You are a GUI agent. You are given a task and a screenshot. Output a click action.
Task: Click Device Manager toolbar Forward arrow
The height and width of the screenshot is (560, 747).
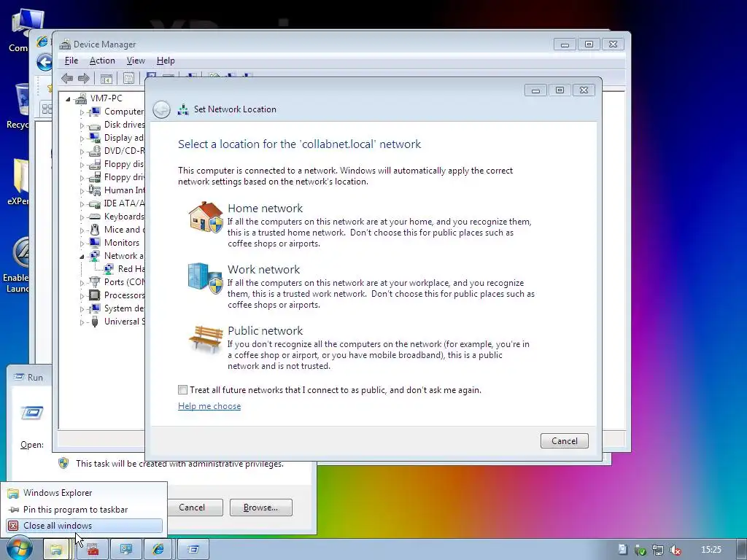(x=84, y=78)
